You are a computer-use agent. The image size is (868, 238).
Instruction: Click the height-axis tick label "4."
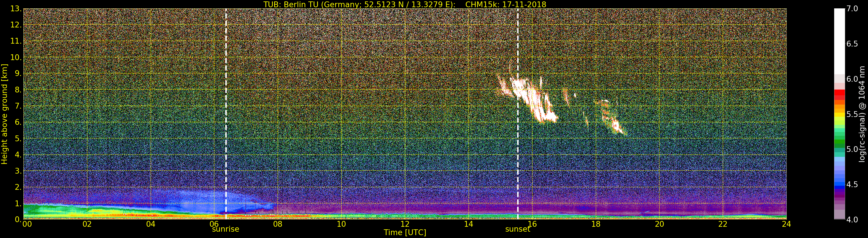(x=18, y=155)
